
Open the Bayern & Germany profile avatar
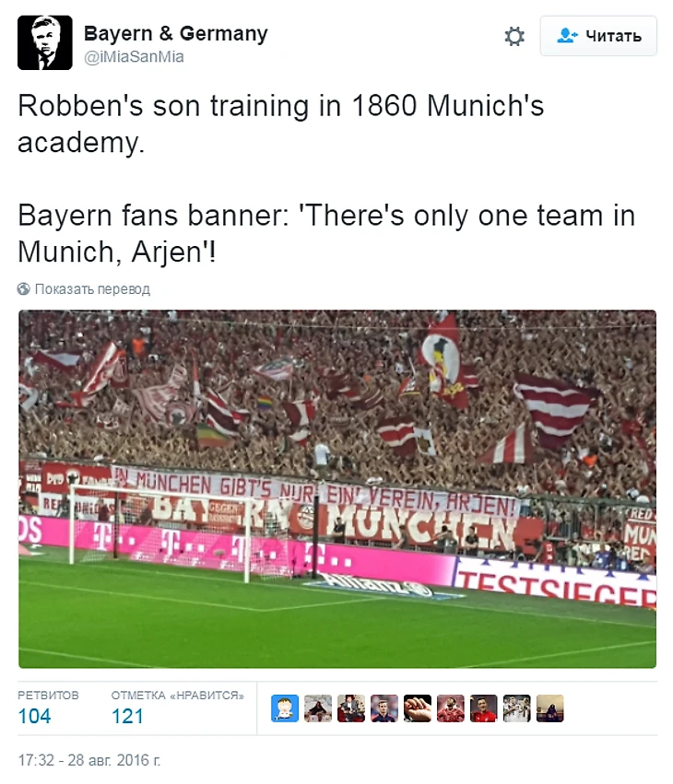45,42
